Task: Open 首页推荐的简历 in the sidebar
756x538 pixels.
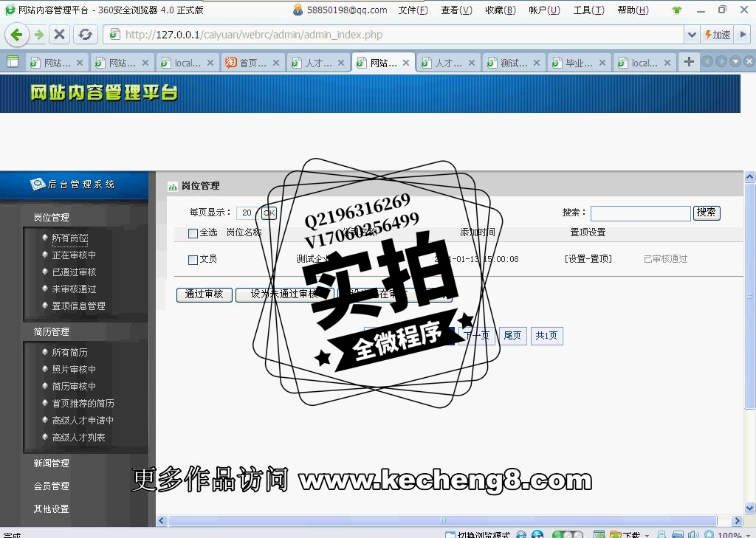Action: coord(83,403)
